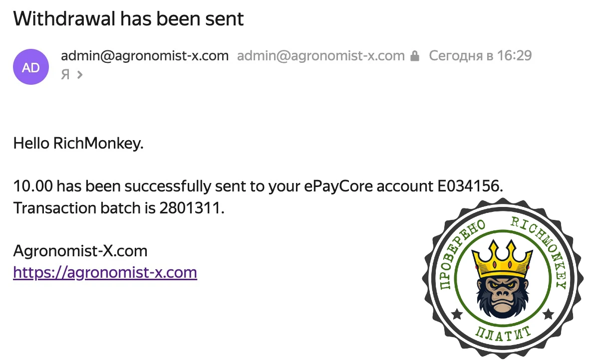
Task: Click the yellow crown on the monkey
Action: pyautogui.click(x=502, y=258)
